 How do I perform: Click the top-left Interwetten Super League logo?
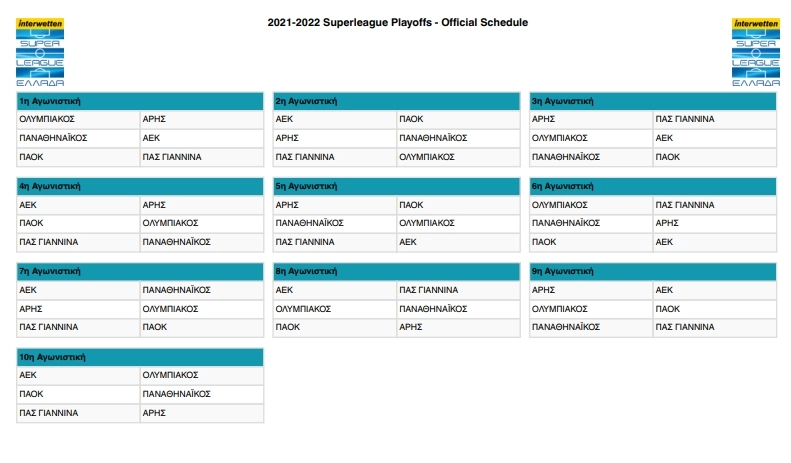[x=40, y=54]
